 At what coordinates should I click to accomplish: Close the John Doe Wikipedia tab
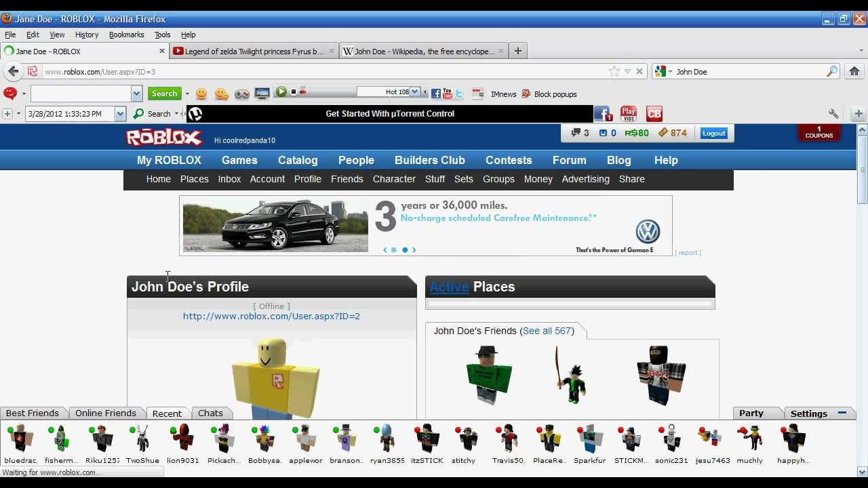pyautogui.click(x=501, y=51)
